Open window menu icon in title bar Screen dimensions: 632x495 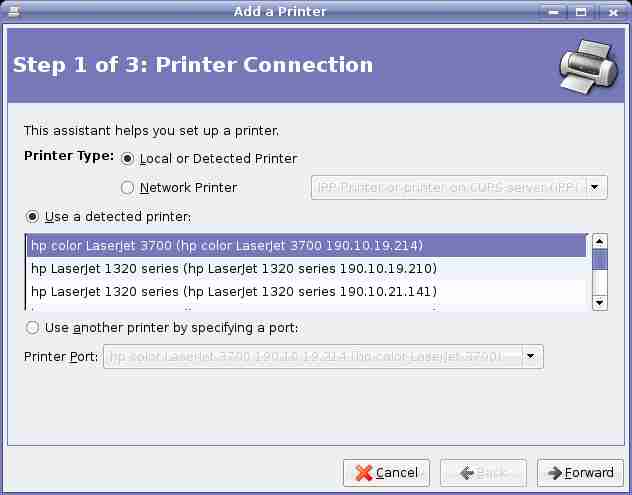coord(13,12)
